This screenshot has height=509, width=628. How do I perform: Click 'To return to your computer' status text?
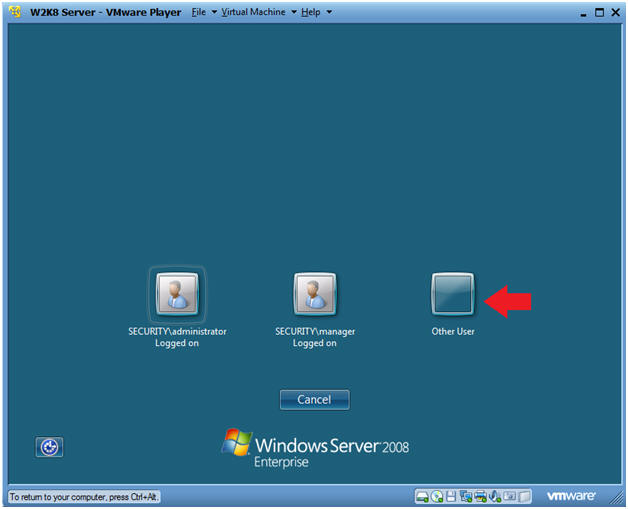(84, 497)
